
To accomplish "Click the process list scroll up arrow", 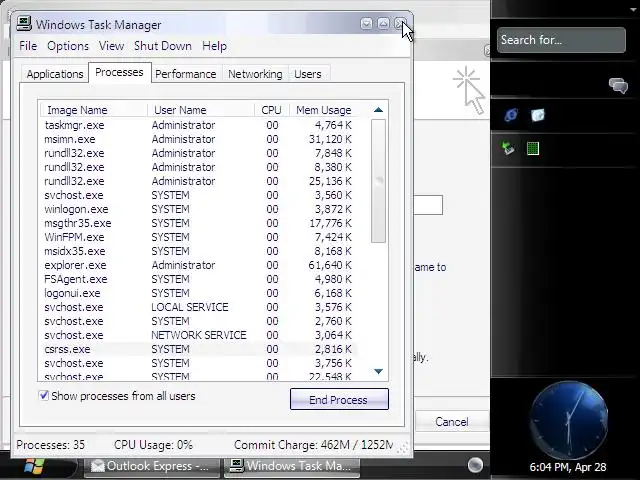I will click(x=378, y=109).
